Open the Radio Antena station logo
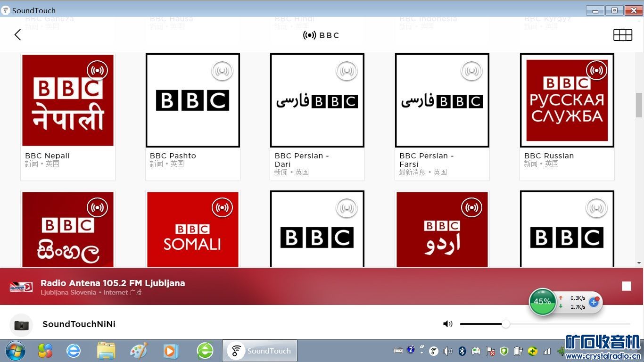644x362 pixels. (x=21, y=287)
